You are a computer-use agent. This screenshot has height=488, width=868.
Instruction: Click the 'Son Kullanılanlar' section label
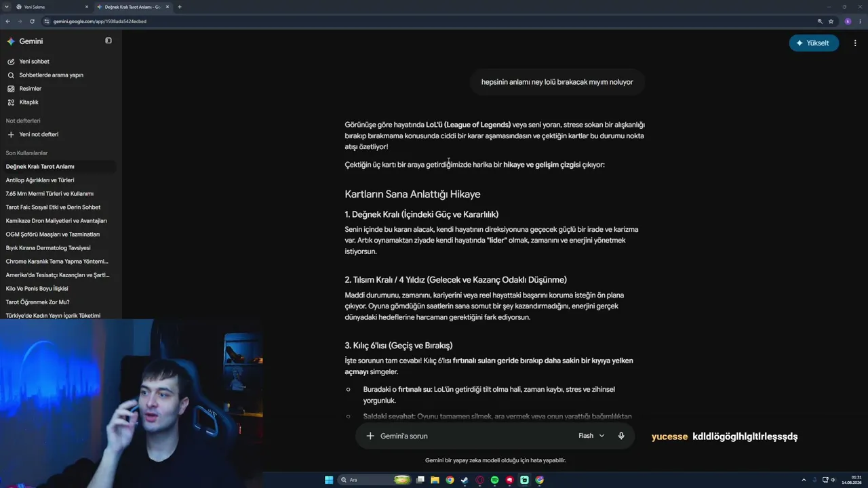pyautogui.click(x=27, y=153)
